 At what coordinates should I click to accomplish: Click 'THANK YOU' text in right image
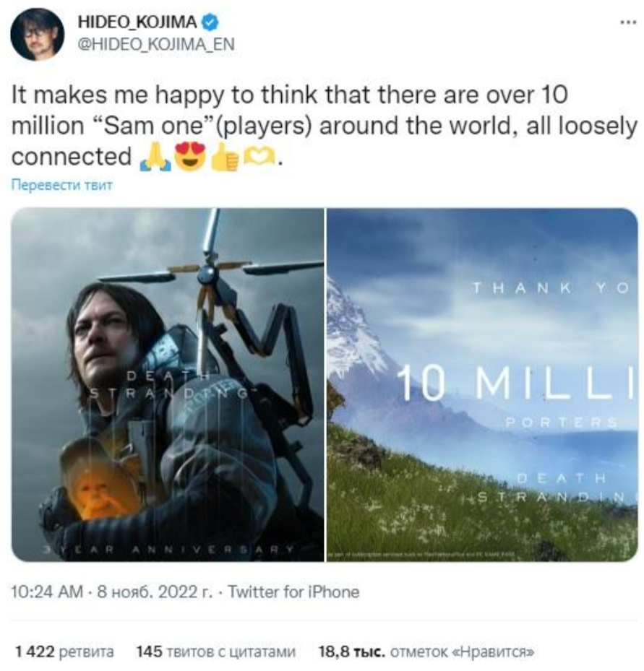[551, 288]
